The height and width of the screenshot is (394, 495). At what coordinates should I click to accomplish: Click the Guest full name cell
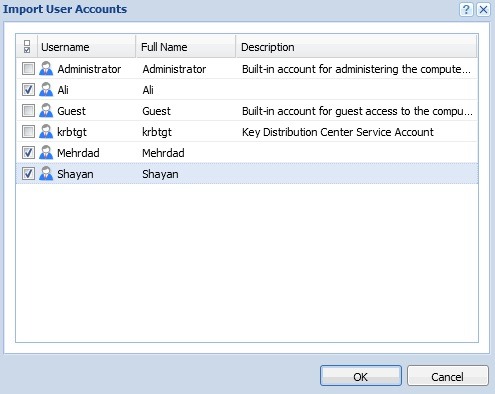[156, 111]
